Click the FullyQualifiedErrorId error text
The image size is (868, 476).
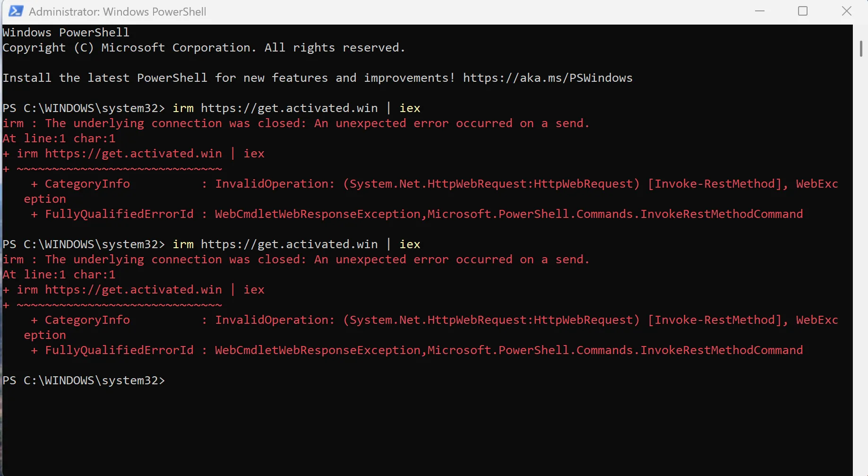click(118, 214)
